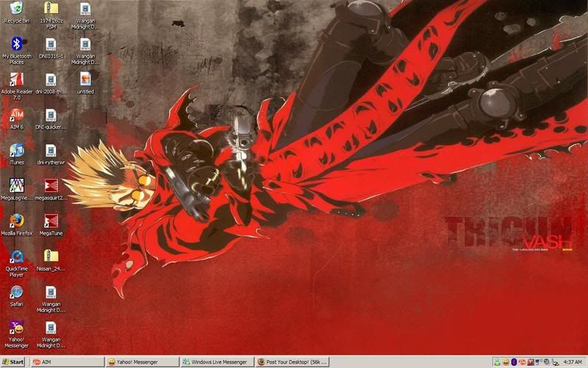Click the taskbar clock showing 4:37 AM
The height and width of the screenshot is (368, 588).
572,362
